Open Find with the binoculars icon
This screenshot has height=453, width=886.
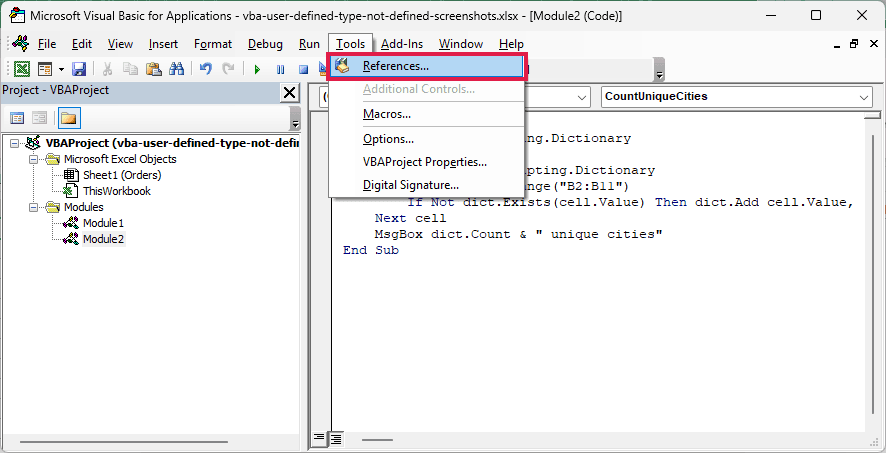click(177, 69)
